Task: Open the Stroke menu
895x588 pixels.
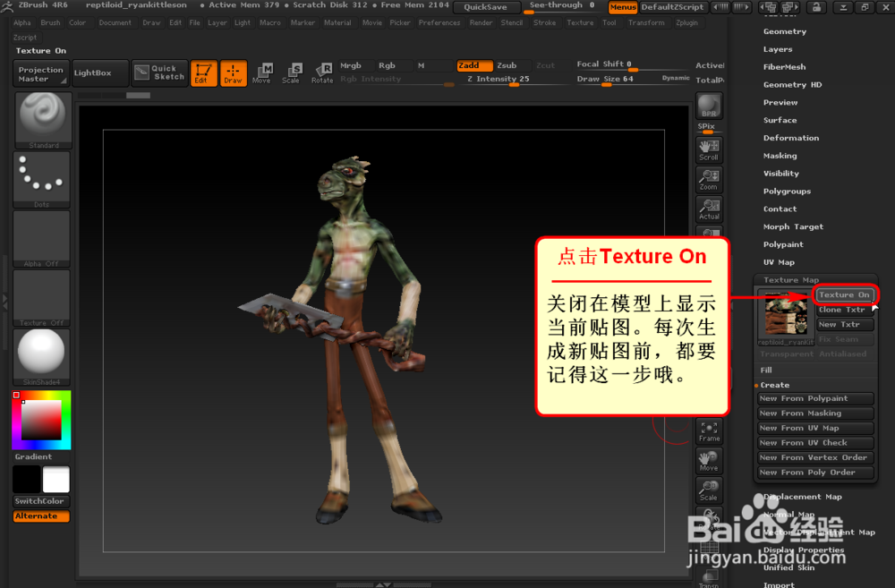Action: click(544, 23)
